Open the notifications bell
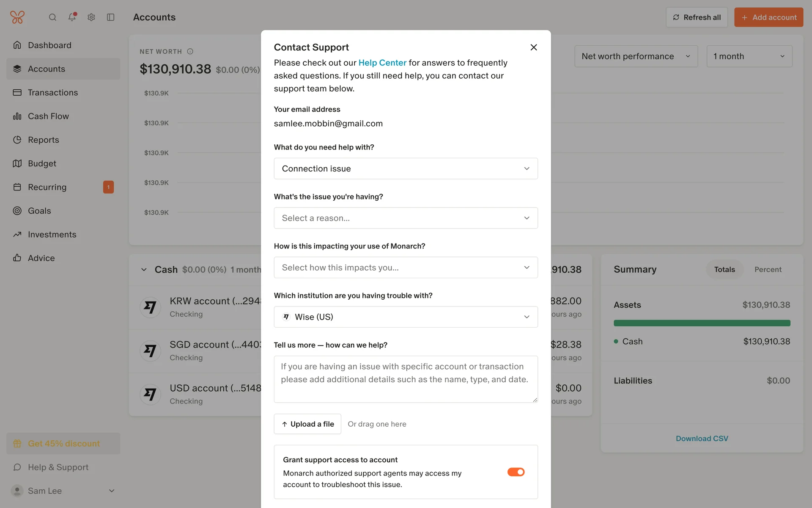The width and height of the screenshot is (812, 508). (72, 17)
